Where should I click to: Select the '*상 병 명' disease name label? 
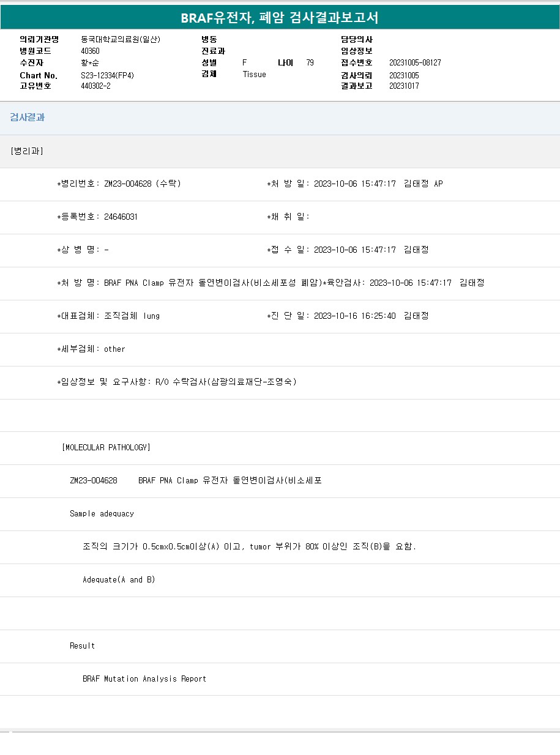tap(78, 250)
